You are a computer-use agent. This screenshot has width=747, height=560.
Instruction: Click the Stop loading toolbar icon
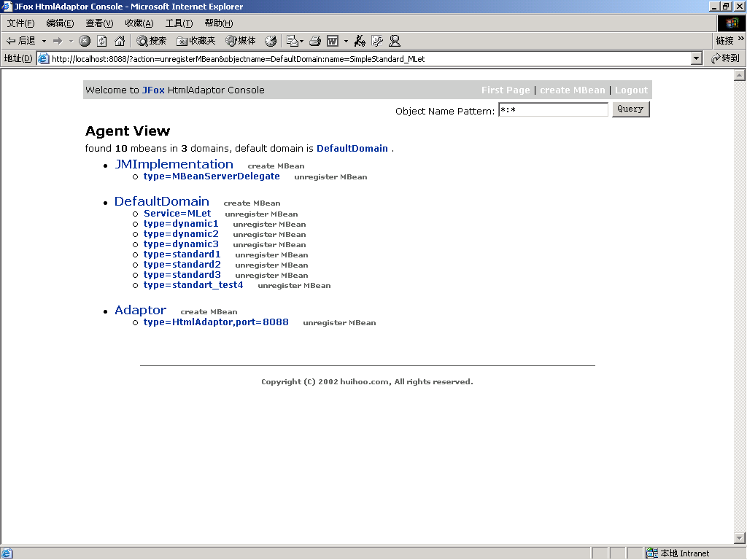85,41
